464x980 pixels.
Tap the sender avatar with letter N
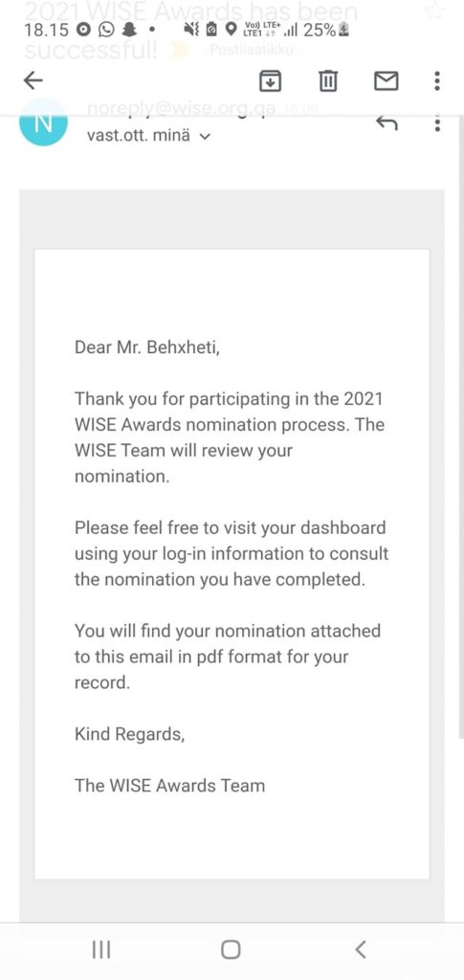[44, 123]
